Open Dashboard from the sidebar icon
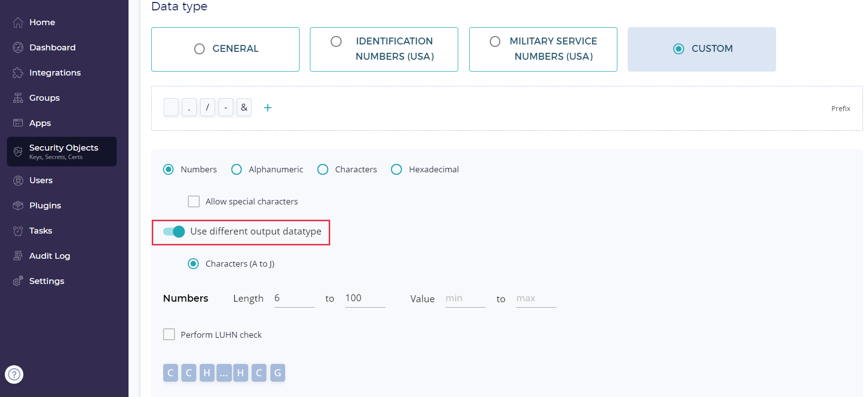The image size is (868, 397). [x=18, y=48]
